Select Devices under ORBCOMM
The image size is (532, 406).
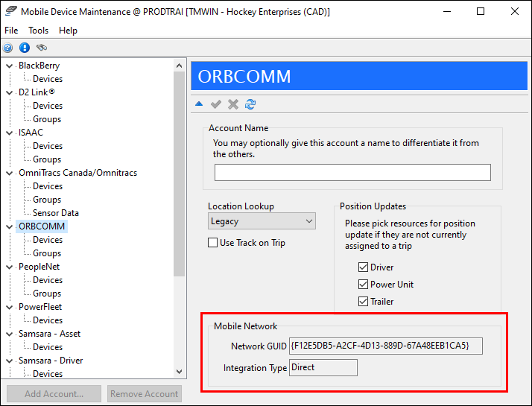pos(48,240)
